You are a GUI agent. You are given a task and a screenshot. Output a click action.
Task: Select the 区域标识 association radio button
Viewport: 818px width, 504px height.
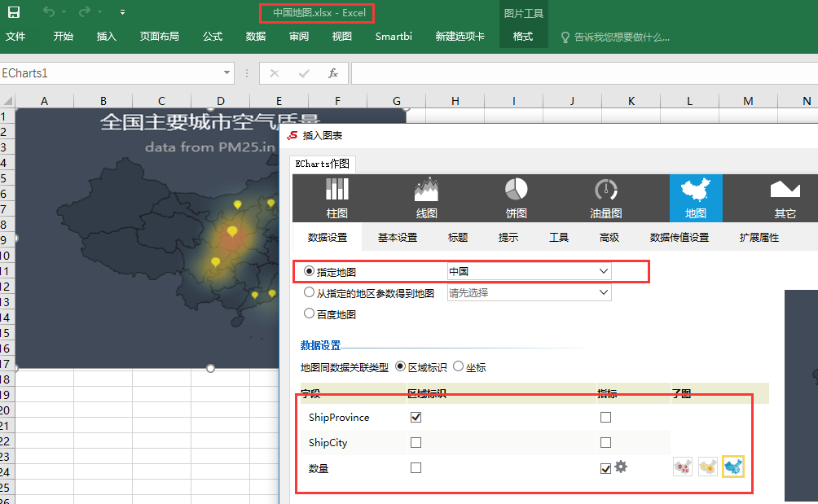tap(400, 366)
